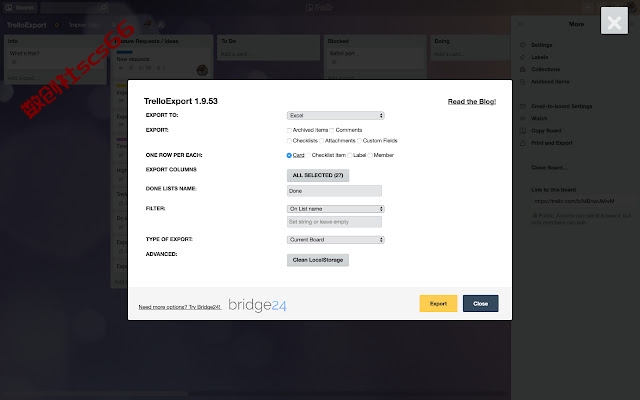Click the member avatar in board header

(148, 24)
